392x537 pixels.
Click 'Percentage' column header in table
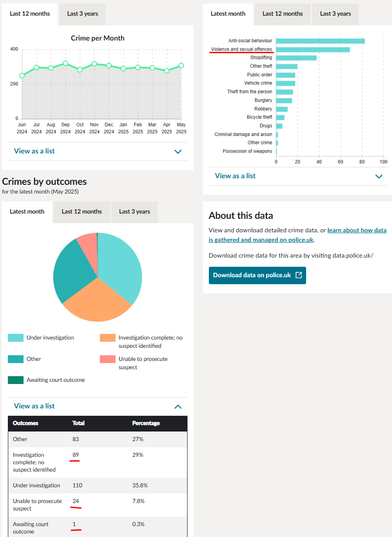[146, 423]
